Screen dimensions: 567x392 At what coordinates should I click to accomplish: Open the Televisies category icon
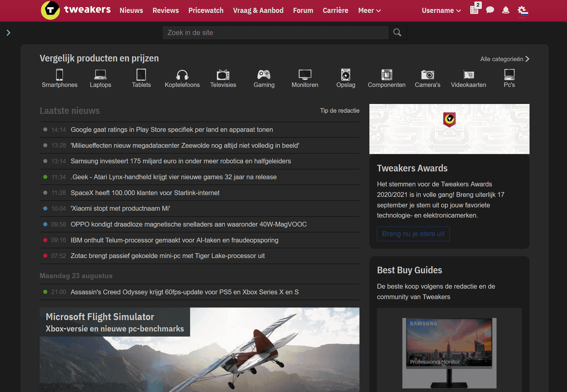coord(223,75)
